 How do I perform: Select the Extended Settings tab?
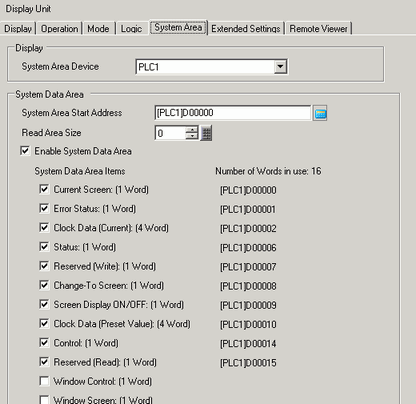(x=246, y=29)
